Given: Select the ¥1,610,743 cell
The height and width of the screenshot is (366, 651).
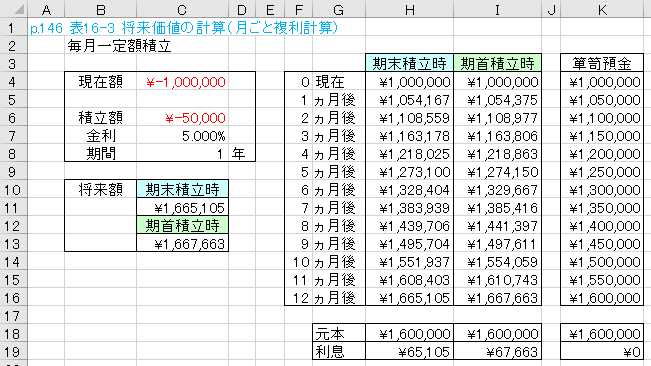Looking at the screenshot, I should click(x=497, y=280).
